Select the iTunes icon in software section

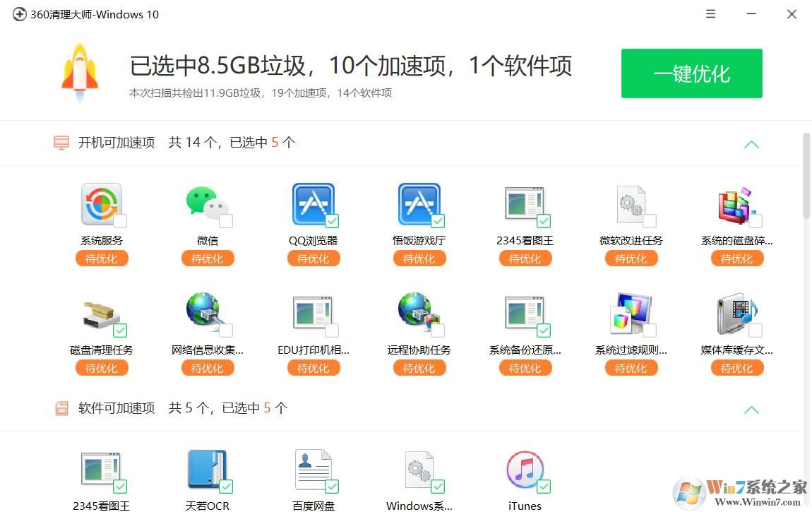[525, 470]
